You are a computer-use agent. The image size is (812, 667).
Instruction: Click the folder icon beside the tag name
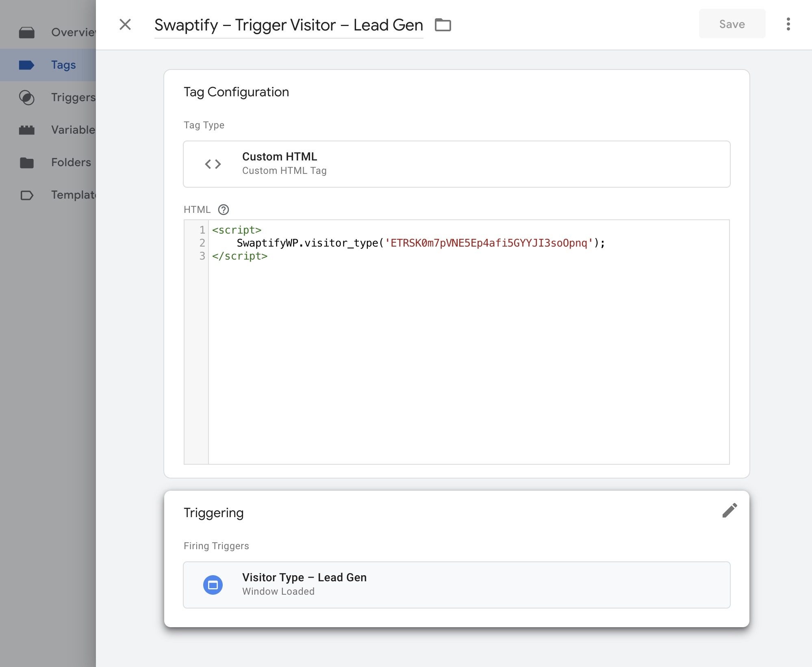443,25
